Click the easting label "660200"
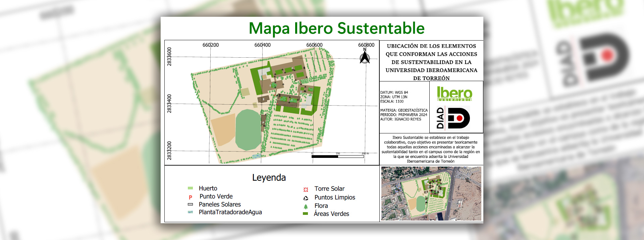The height and width of the screenshot is (240, 644). click(211, 45)
